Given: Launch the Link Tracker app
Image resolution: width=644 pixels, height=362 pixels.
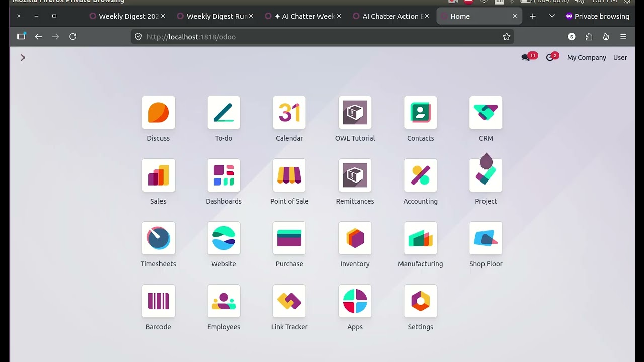Looking at the screenshot, I should (289, 301).
